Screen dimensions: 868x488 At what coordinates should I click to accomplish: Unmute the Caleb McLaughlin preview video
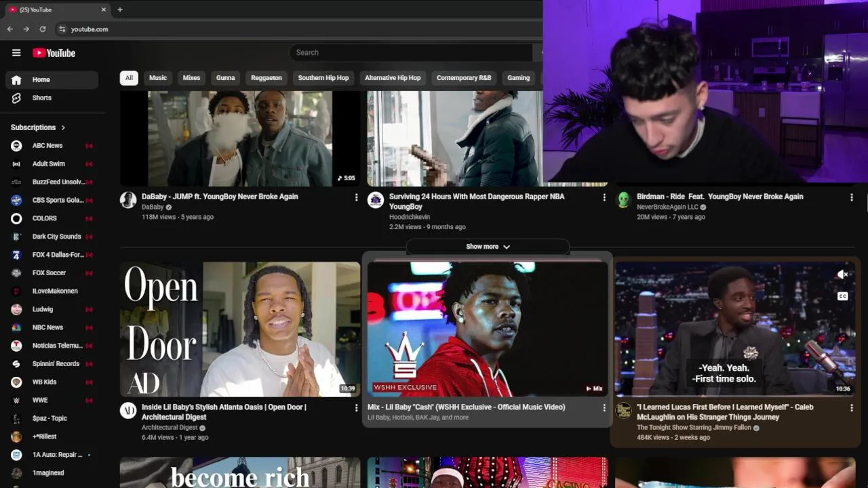coord(842,274)
